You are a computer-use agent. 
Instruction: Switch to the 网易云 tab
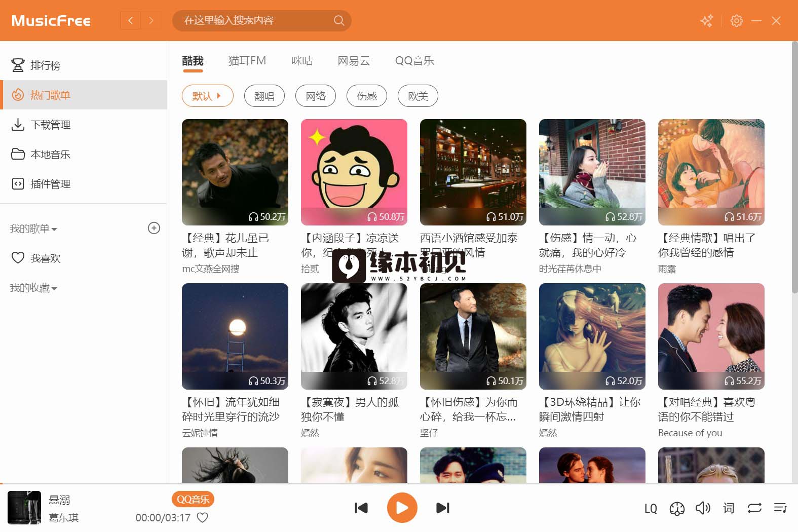[354, 61]
